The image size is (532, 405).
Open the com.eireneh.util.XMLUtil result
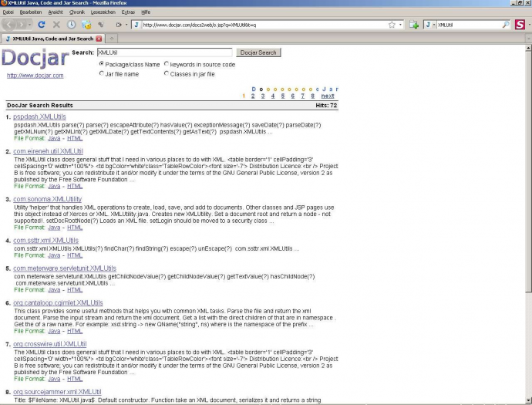(x=48, y=151)
